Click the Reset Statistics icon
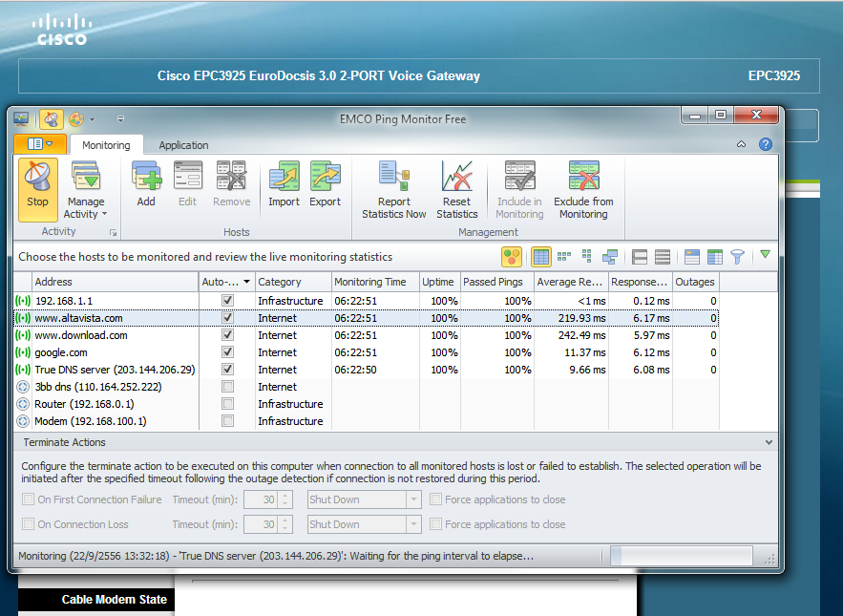The image size is (843, 616). (x=457, y=179)
